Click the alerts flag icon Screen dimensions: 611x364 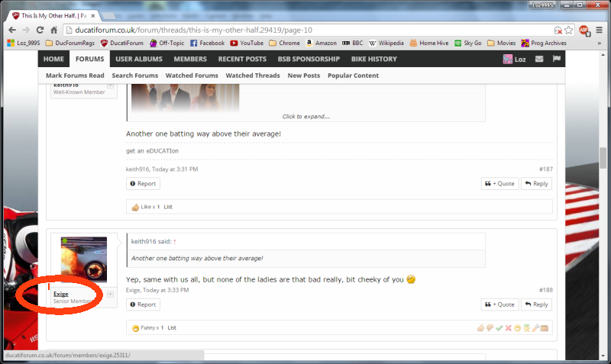click(x=556, y=60)
